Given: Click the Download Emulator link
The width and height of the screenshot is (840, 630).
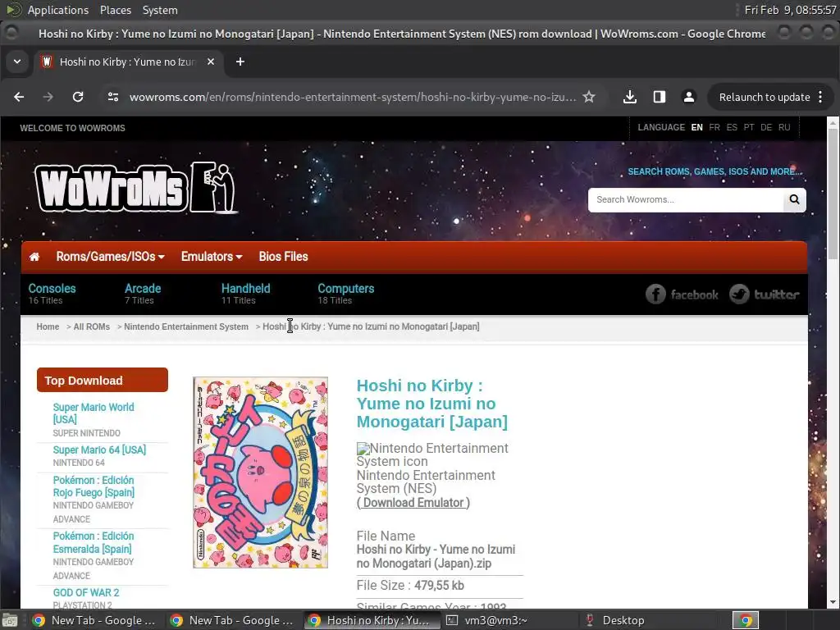Looking at the screenshot, I should 413,503.
